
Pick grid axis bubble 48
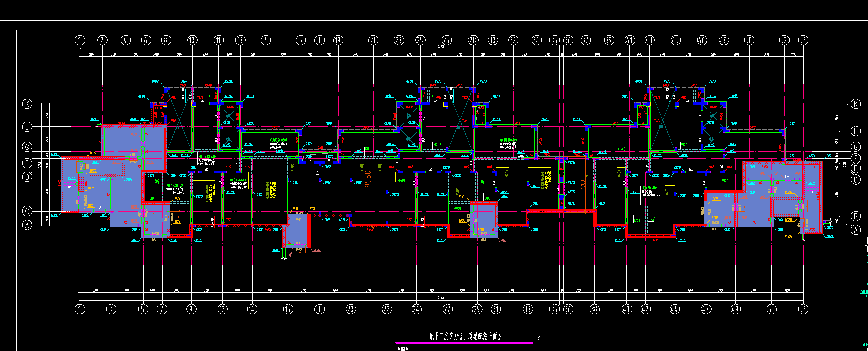[724, 40]
